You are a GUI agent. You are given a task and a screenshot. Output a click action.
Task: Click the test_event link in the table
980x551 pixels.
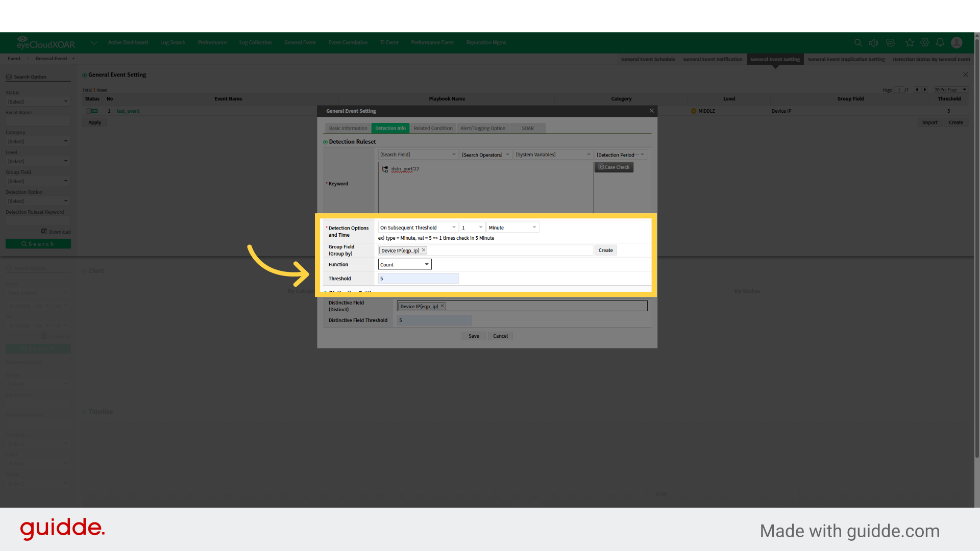click(128, 111)
